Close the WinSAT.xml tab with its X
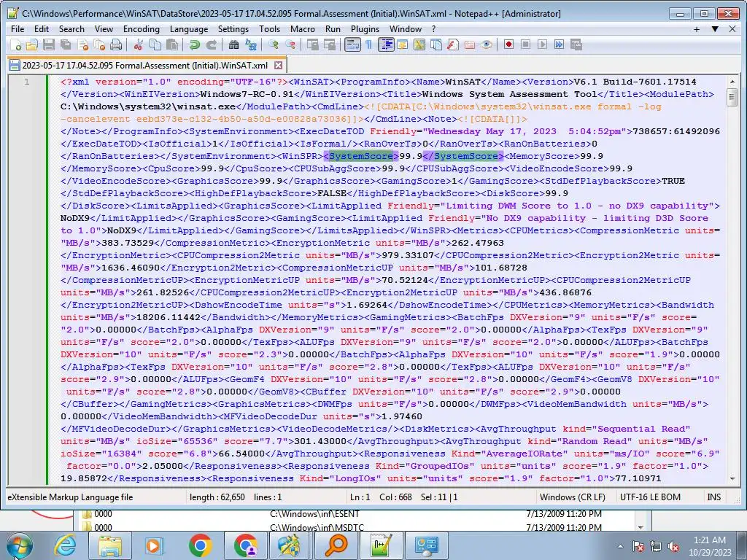Viewport: 747px width, 560px height. (278, 65)
